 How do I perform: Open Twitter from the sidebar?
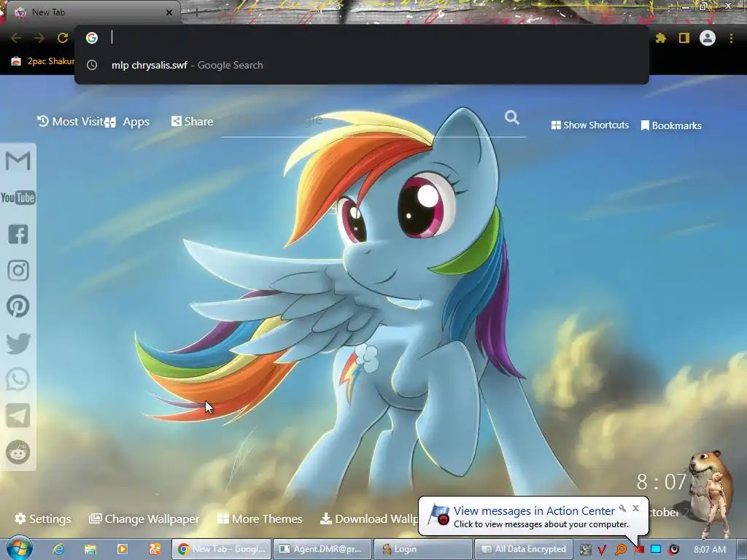(x=18, y=343)
